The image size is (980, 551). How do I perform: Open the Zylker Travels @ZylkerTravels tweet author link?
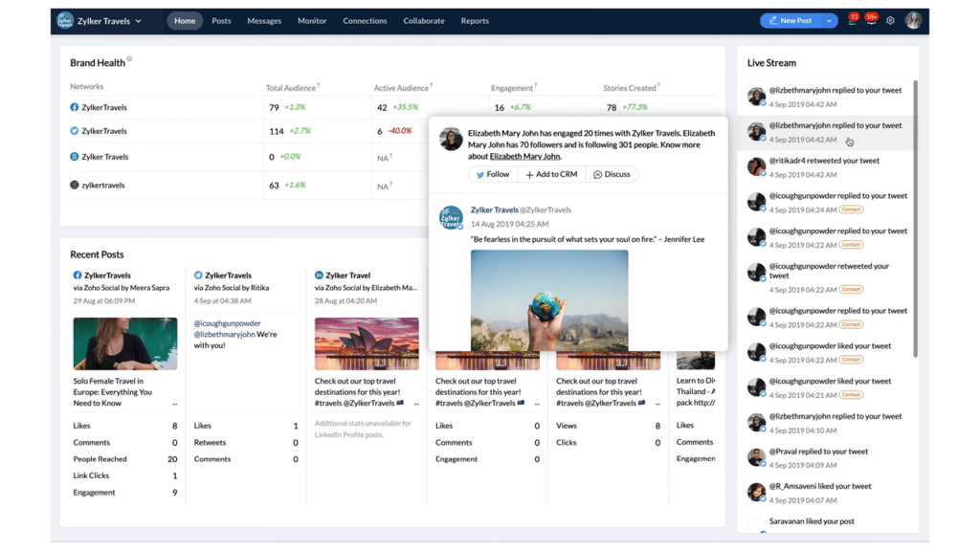[521, 209]
